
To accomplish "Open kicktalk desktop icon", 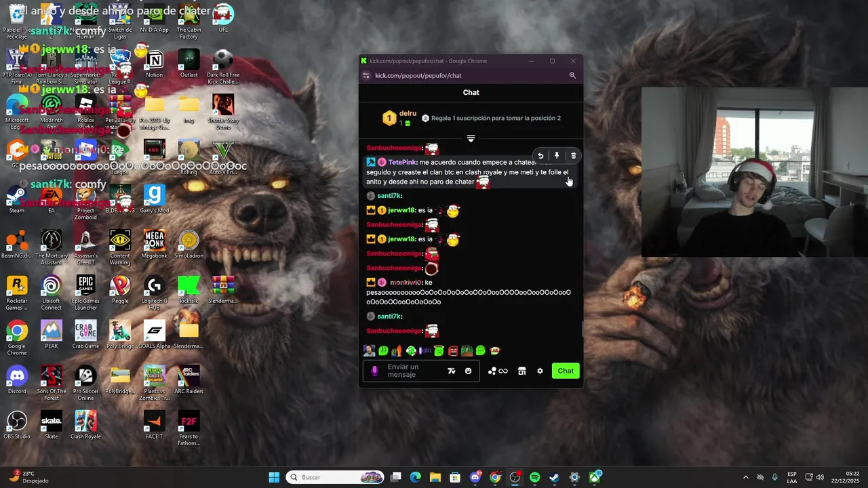I will click(189, 289).
